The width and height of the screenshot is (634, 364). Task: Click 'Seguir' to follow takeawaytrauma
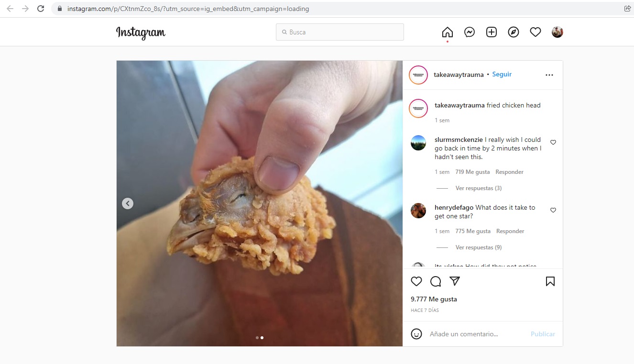(502, 75)
